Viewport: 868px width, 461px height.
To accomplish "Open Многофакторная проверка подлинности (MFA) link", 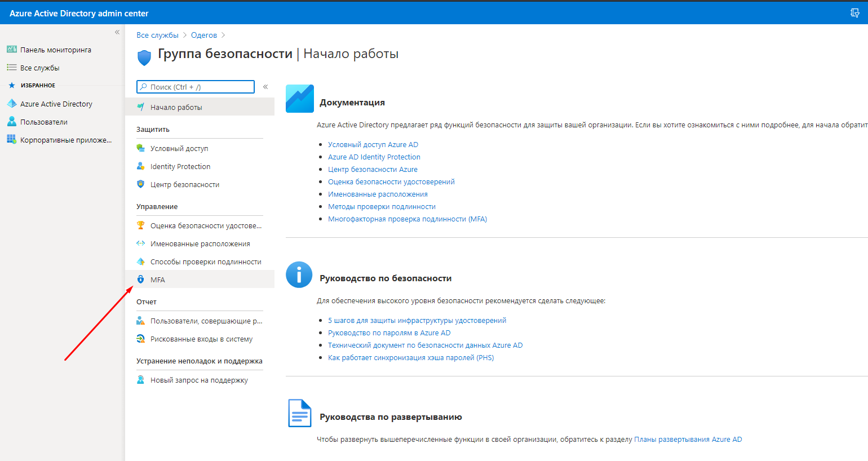I will pyautogui.click(x=408, y=219).
